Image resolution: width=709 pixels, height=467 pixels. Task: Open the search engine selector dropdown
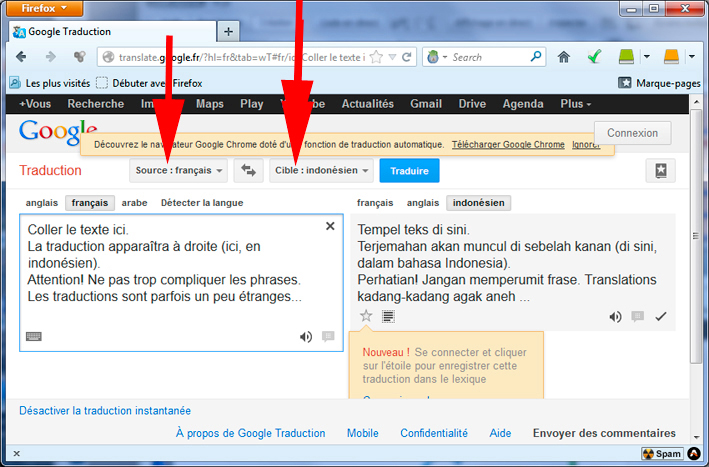tap(437, 57)
